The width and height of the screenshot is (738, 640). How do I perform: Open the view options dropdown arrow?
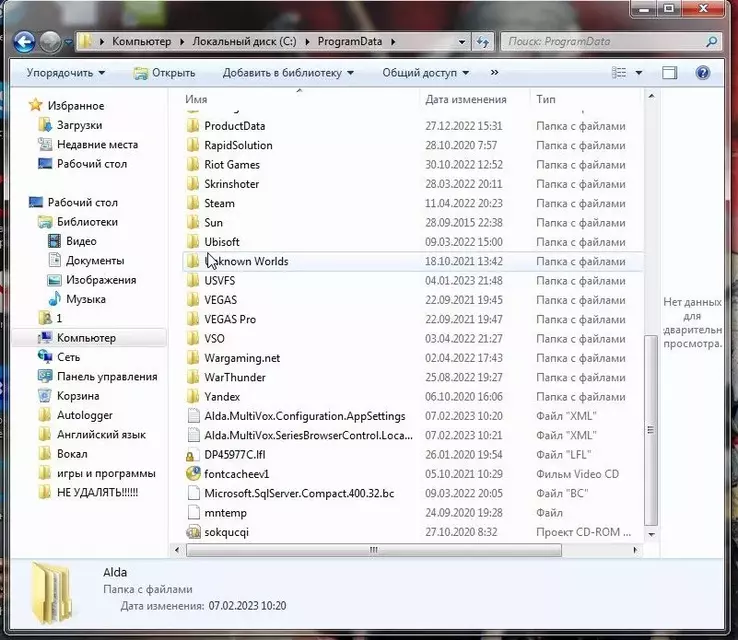point(639,72)
